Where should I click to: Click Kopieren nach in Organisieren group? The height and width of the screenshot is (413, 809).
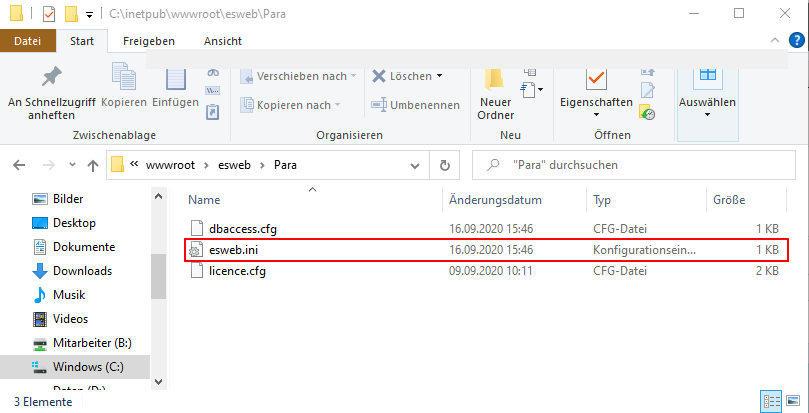[x=291, y=105]
